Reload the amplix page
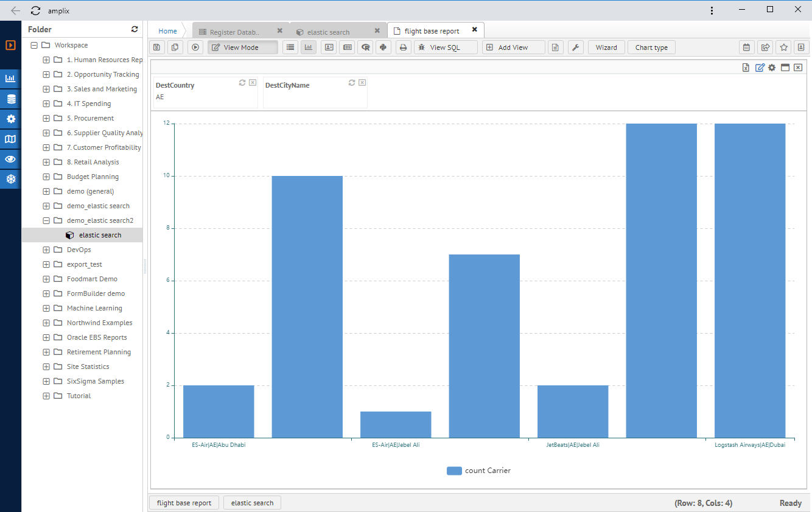Screen dimensions: 812x512 [x=35, y=10]
